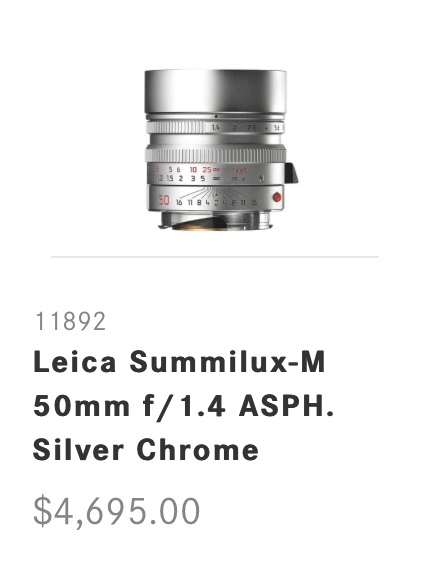Click the knurled aperture ring grip
Viewport: 439px width, 581px height.
[176, 127]
